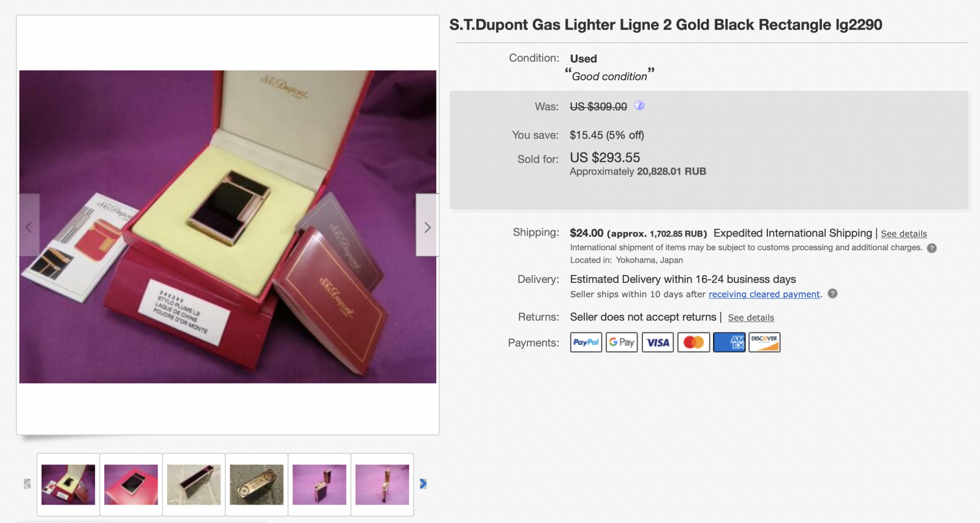
Task: Click the Mastercard payment icon
Action: click(693, 342)
